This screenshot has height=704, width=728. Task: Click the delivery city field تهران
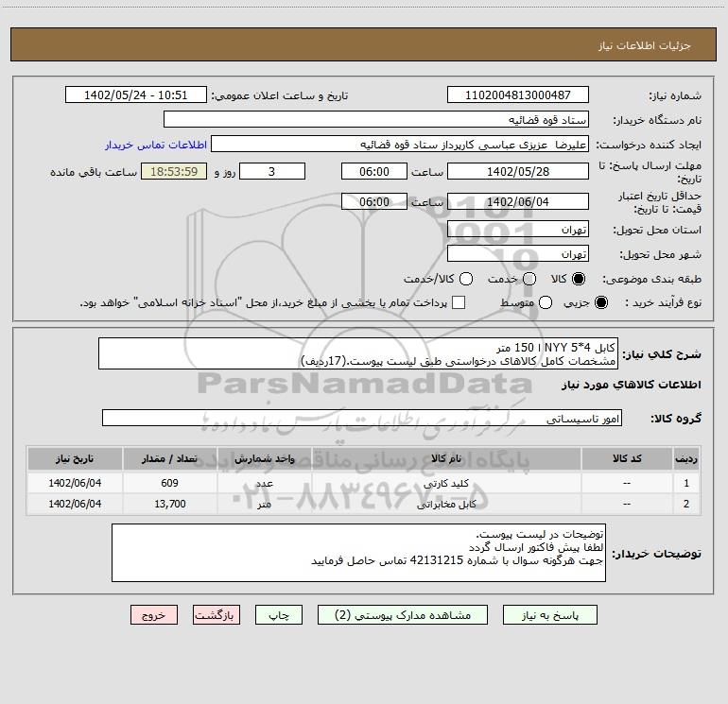pyautogui.click(x=518, y=253)
